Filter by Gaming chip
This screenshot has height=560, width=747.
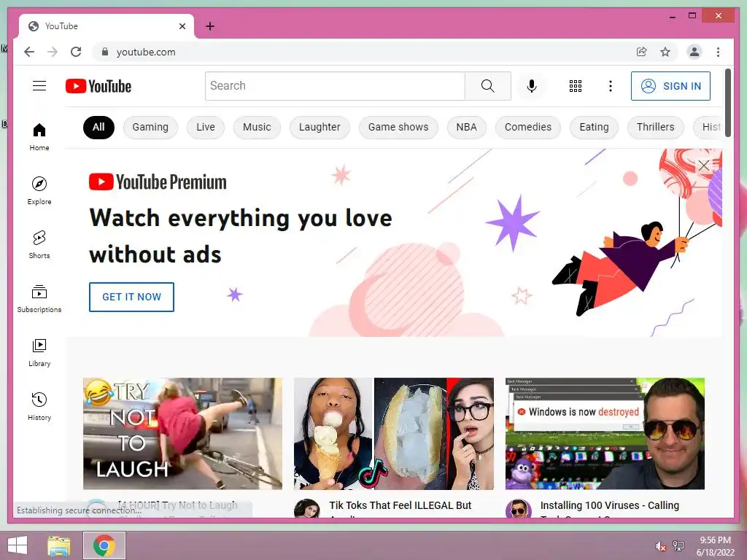click(x=150, y=127)
